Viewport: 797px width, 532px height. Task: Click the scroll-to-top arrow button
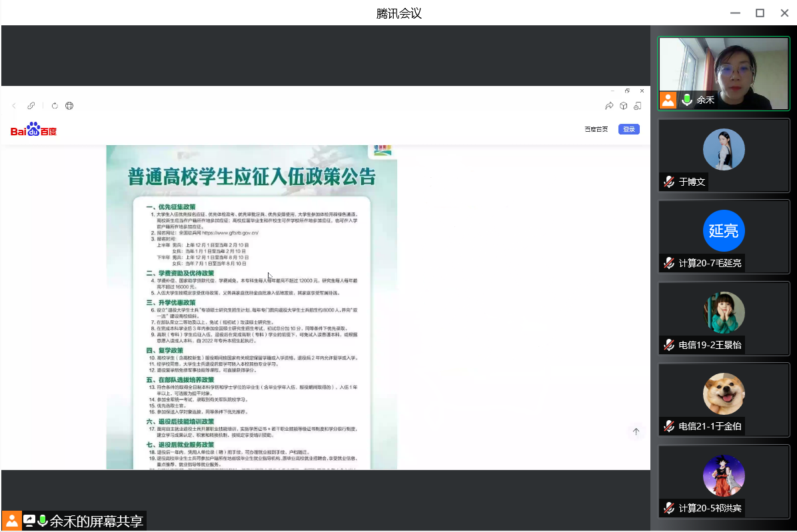click(636, 431)
